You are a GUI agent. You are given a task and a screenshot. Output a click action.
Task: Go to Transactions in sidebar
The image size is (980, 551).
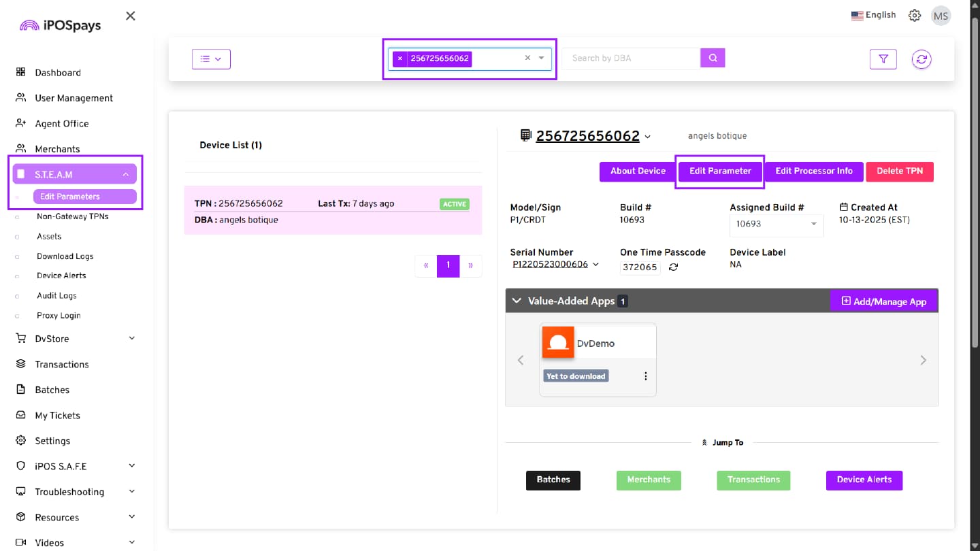point(61,365)
